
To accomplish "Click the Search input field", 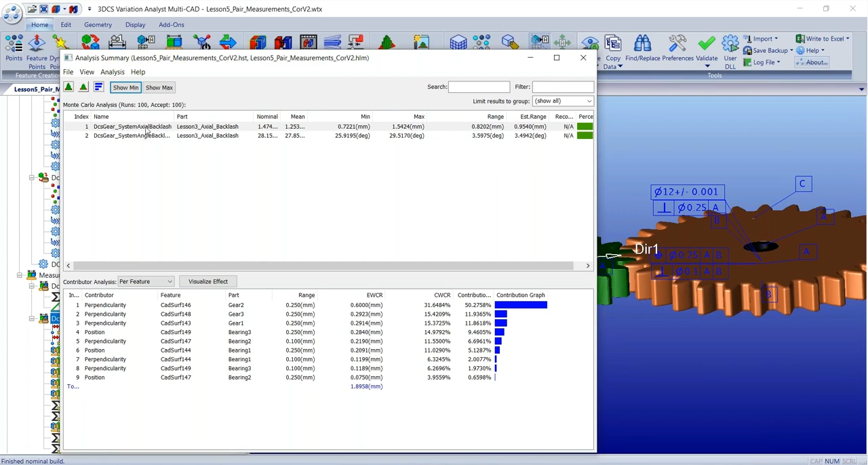I will (x=479, y=87).
